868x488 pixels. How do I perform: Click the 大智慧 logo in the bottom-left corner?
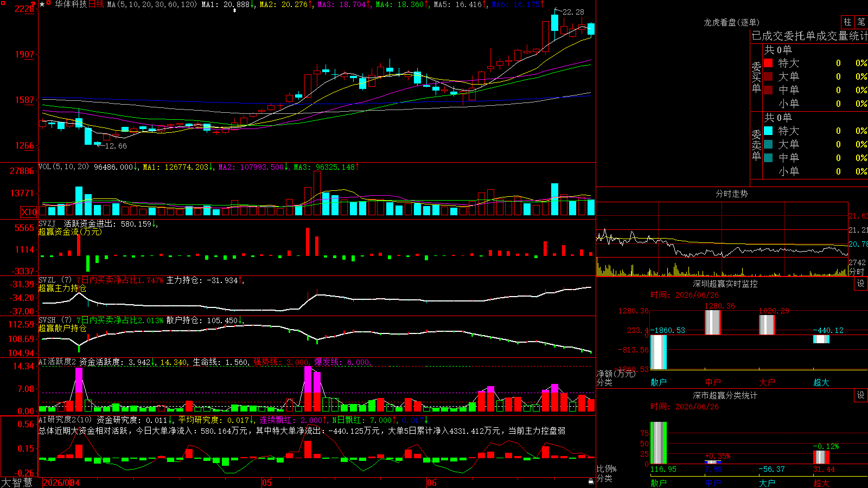click(17, 483)
